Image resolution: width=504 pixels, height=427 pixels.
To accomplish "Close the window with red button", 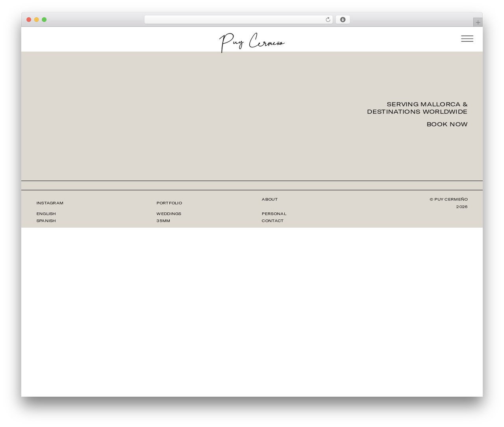I will click(29, 20).
